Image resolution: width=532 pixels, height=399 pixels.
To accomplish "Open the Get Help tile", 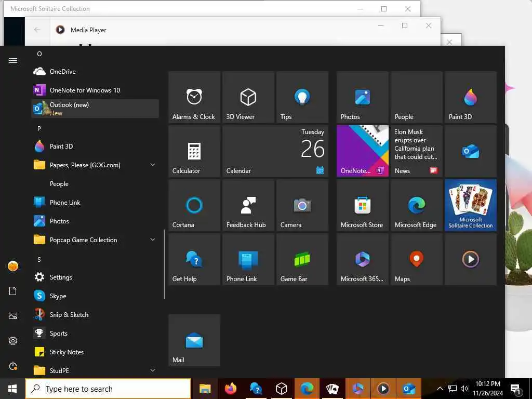I will point(194,259).
